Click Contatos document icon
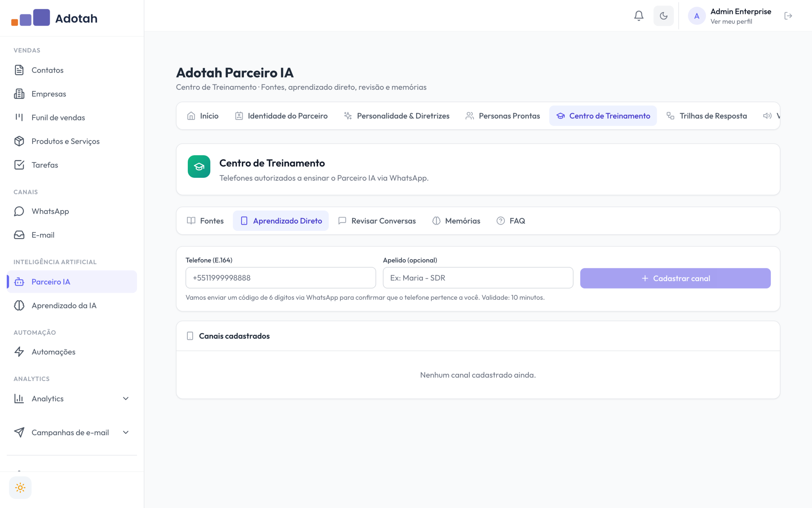 click(19, 70)
